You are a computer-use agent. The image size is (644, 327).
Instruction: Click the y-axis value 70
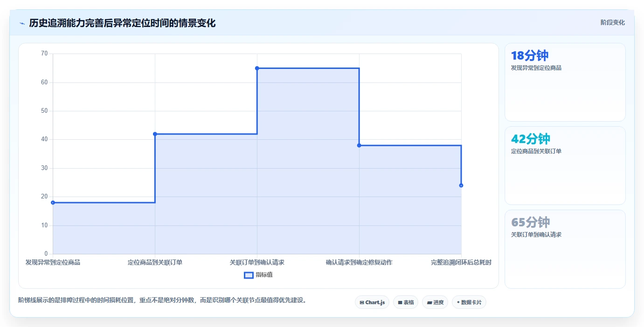coord(44,54)
